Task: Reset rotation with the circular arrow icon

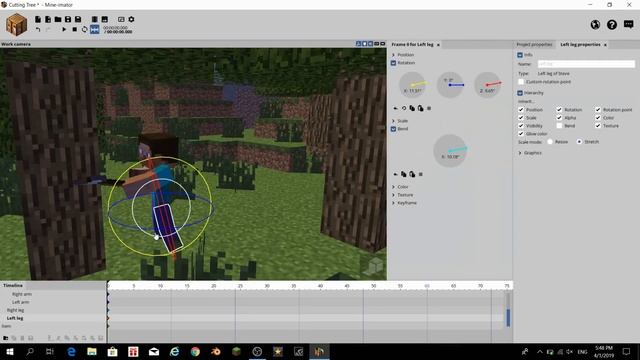Action: pos(404,108)
